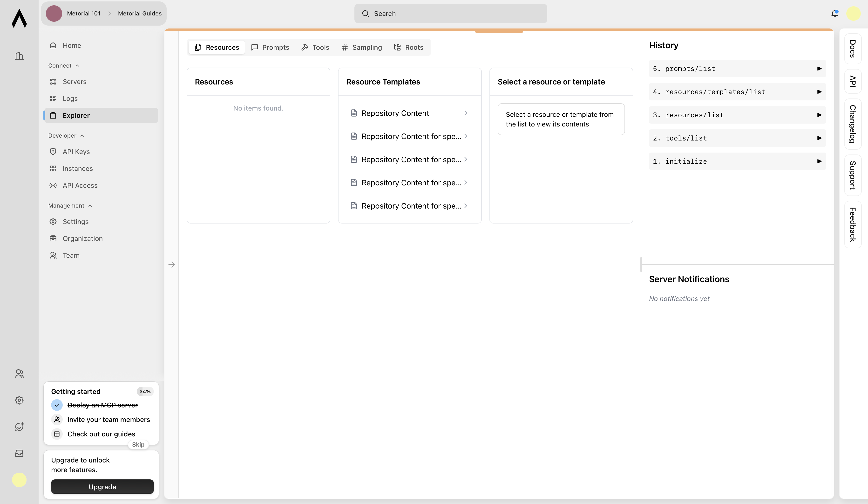Click the people icon in left rail

pos(19,373)
